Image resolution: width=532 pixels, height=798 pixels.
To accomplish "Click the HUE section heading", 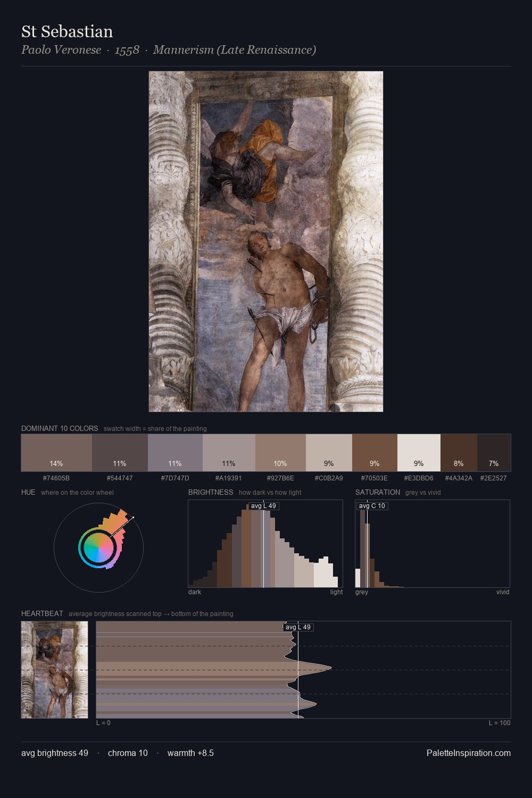I will (x=28, y=492).
